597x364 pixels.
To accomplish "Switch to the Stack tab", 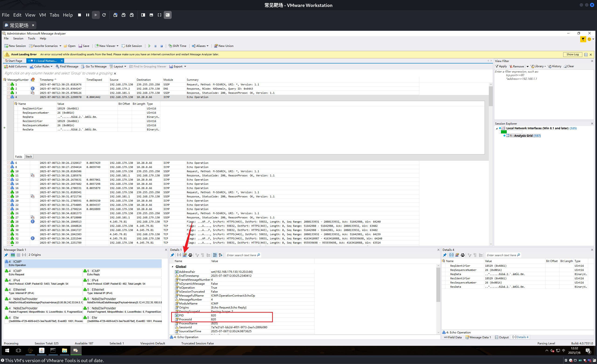I will click(x=29, y=157).
